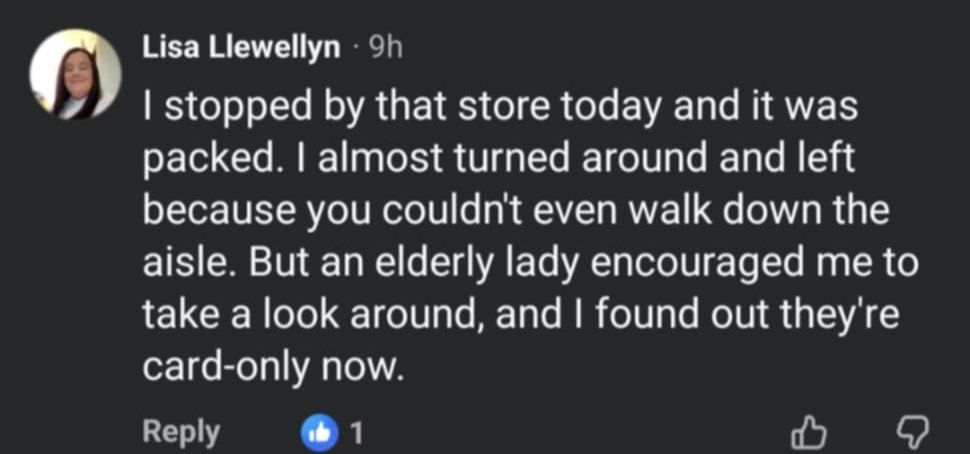The image size is (970, 454).
Task: Like the comment with thumbs-up outline icon
Action: coord(809,432)
